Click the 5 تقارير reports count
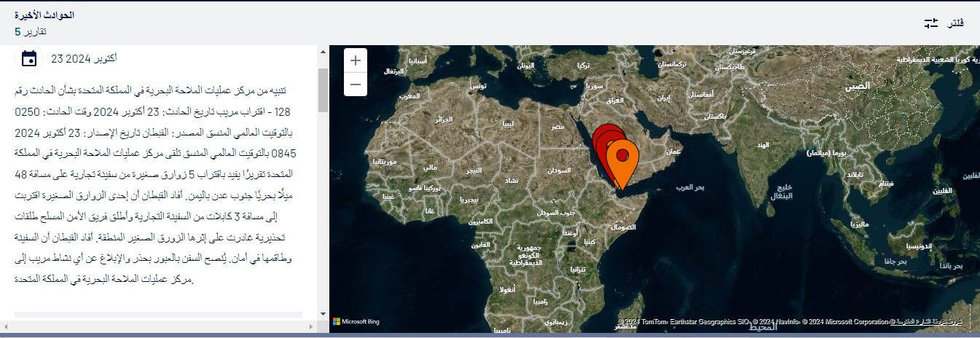The width and height of the screenshot is (980, 338). pyautogui.click(x=31, y=31)
